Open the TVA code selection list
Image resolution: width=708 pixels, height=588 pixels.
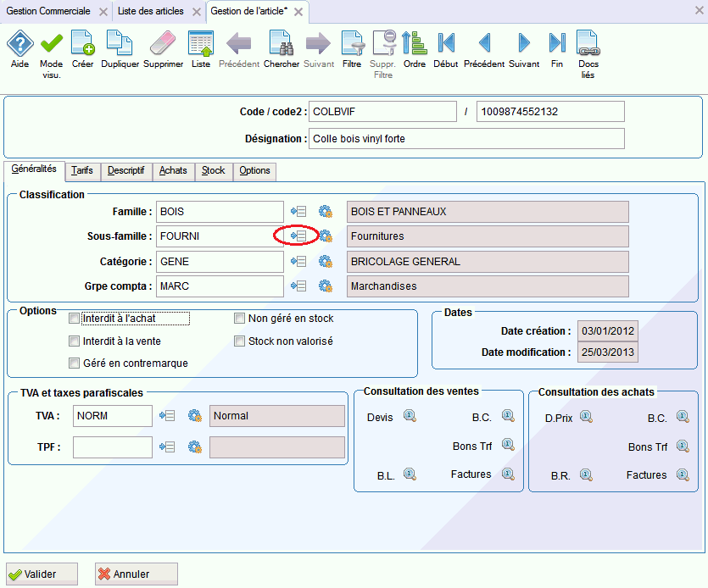tap(167, 415)
